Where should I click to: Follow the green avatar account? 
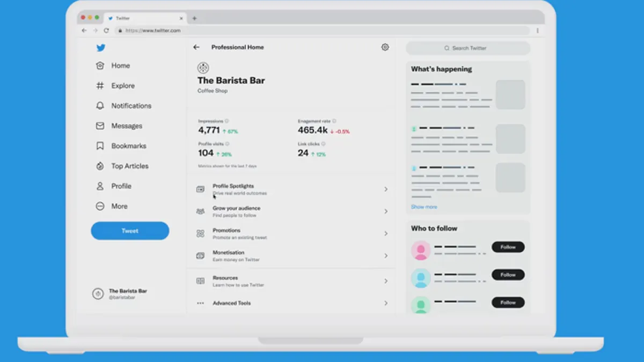click(508, 302)
